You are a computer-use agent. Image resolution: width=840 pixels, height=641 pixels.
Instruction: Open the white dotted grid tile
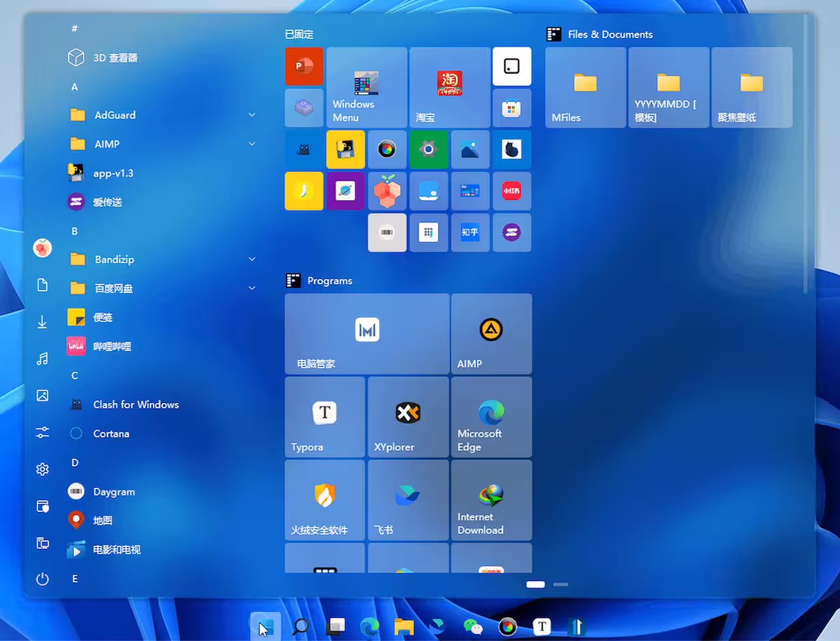[x=429, y=233]
